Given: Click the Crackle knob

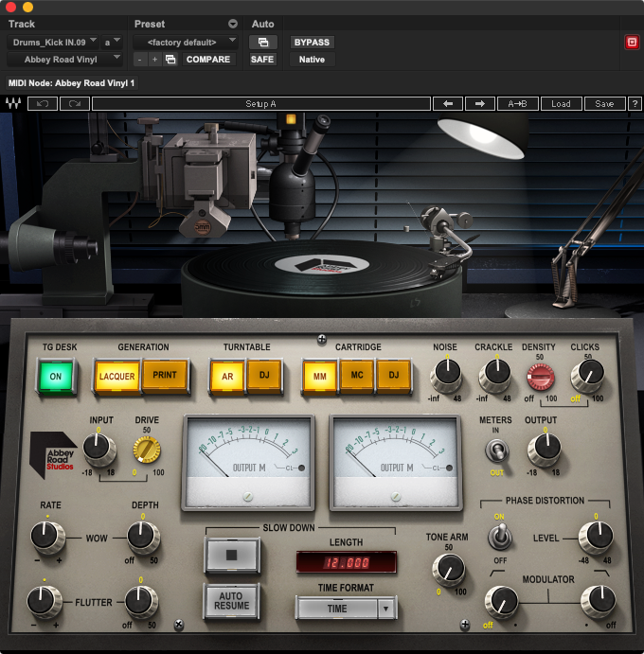Looking at the screenshot, I should tap(495, 374).
